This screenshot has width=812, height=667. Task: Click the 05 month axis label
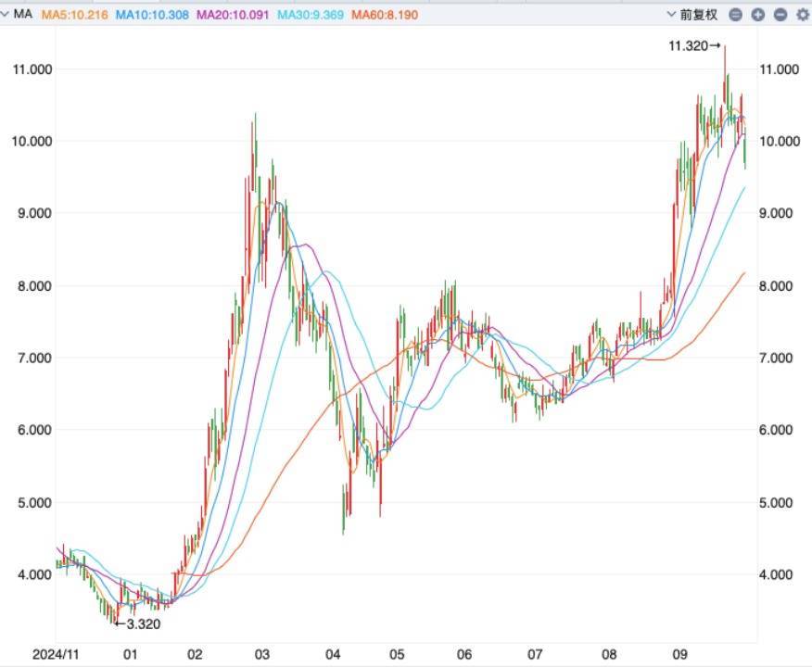coord(398,653)
